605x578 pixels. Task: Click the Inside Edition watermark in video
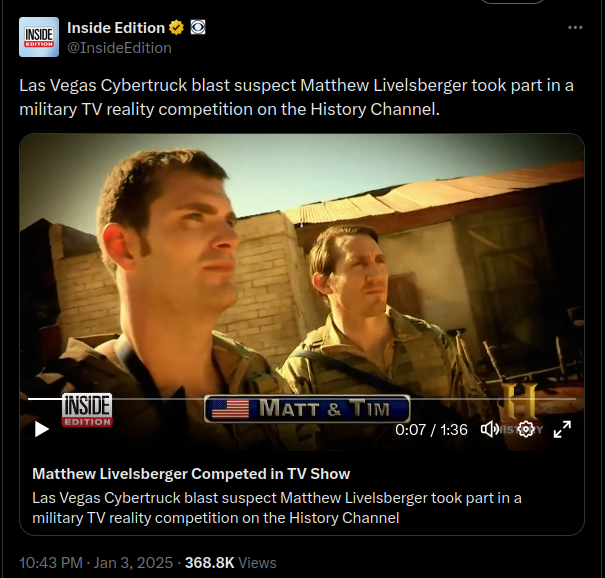[x=87, y=409]
